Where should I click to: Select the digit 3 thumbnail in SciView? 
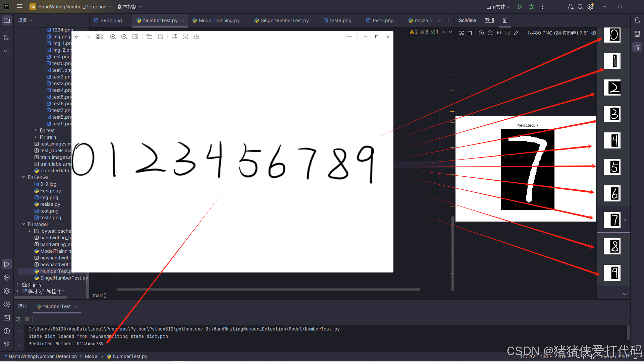[612, 114]
